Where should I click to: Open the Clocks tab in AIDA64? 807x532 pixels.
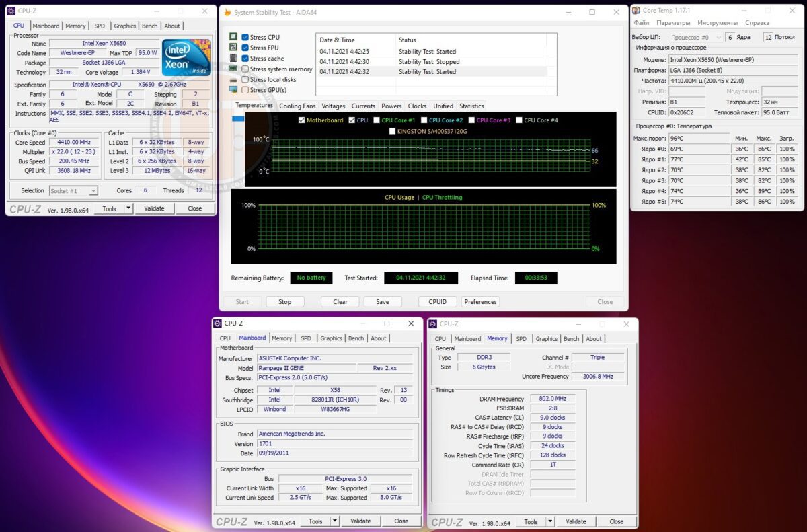coord(417,106)
